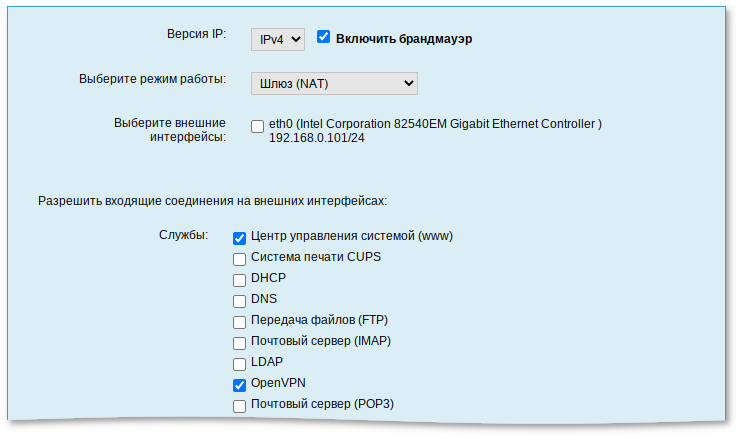Click the Центр управления системой label
This screenshot has height=438, width=739.
pyautogui.click(x=351, y=237)
